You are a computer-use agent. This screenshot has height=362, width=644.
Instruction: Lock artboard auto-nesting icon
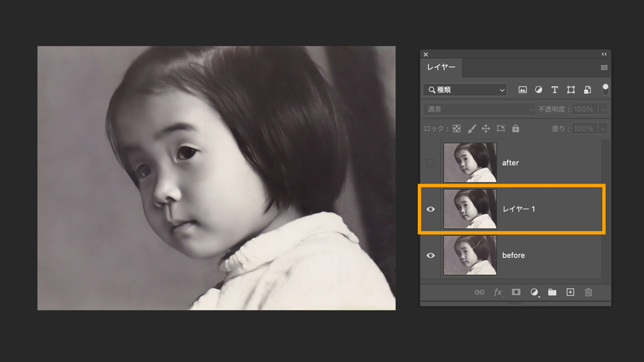pos(500,129)
